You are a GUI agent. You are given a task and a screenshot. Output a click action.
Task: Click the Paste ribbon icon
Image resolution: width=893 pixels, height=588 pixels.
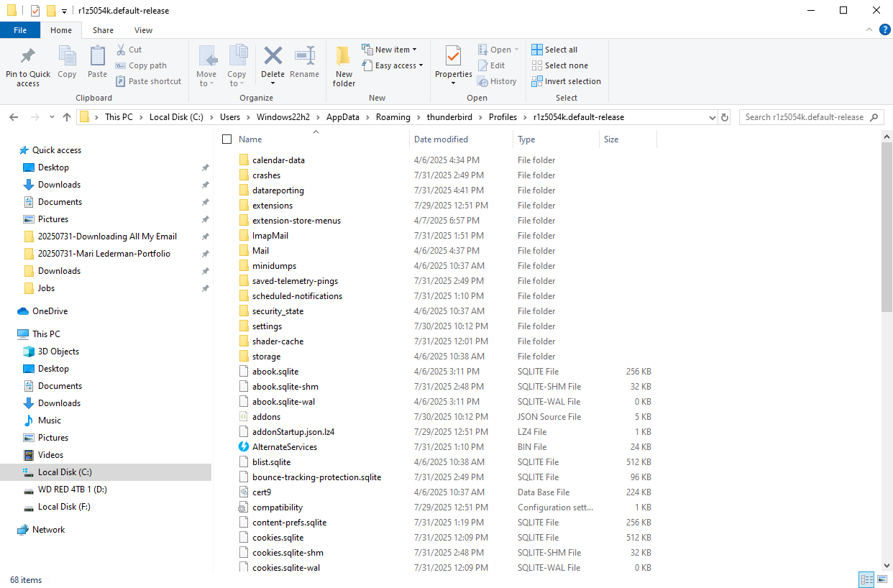[x=97, y=56]
